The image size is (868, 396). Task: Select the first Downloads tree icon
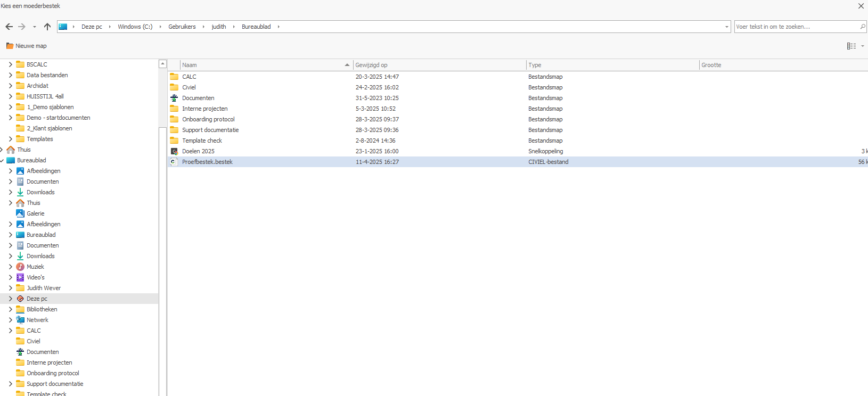coord(20,192)
